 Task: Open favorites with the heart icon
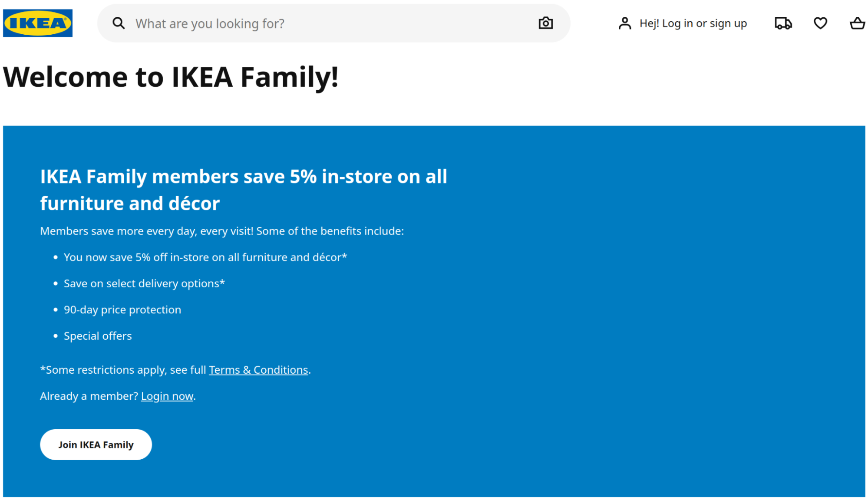tap(820, 23)
